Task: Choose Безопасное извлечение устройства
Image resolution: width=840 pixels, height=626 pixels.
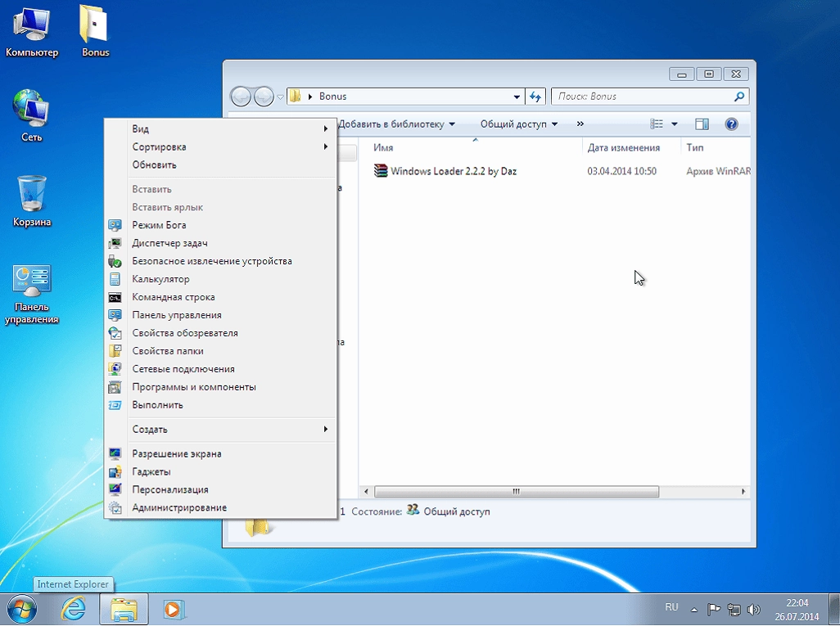Action: [220, 261]
